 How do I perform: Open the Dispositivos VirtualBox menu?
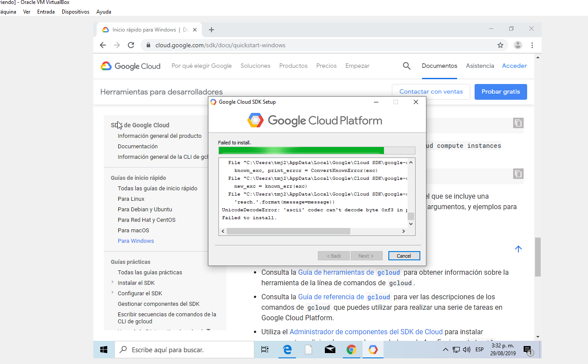75,12
